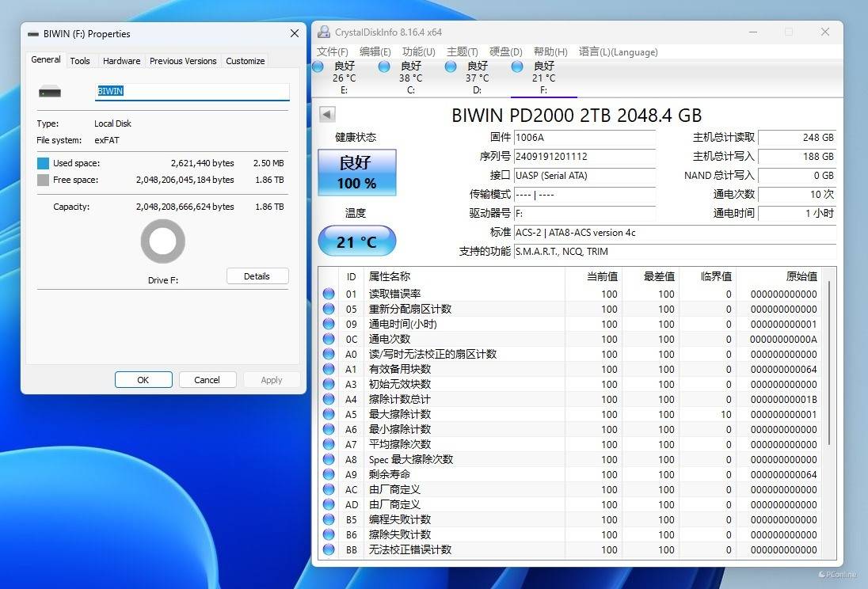Click status orb of attribute A6 最小擦除计数

pyautogui.click(x=329, y=429)
